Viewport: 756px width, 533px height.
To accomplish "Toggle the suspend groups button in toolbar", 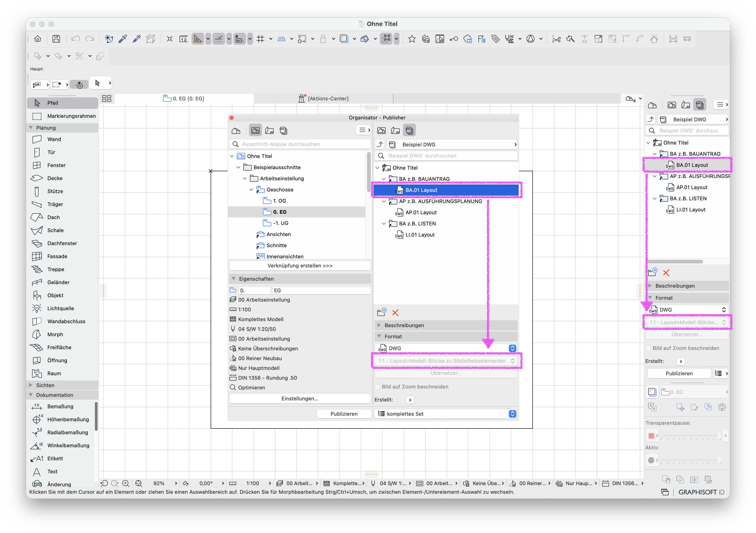I will tap(387, 39).
